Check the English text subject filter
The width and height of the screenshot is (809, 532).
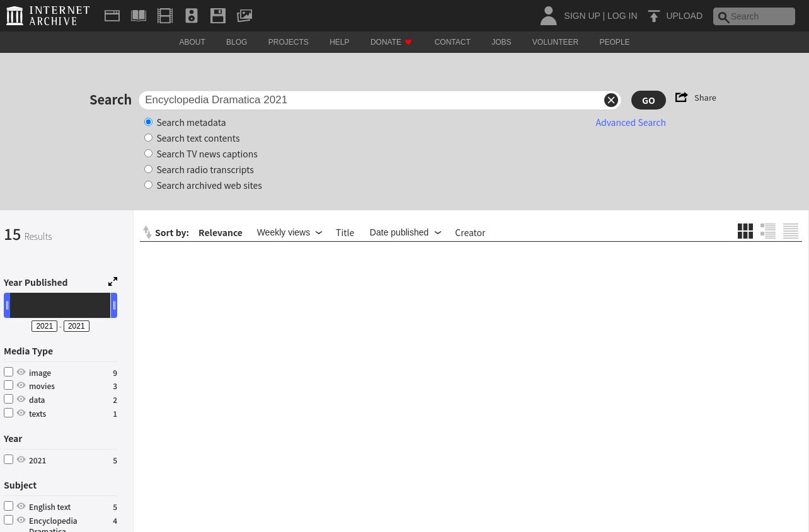8,506
